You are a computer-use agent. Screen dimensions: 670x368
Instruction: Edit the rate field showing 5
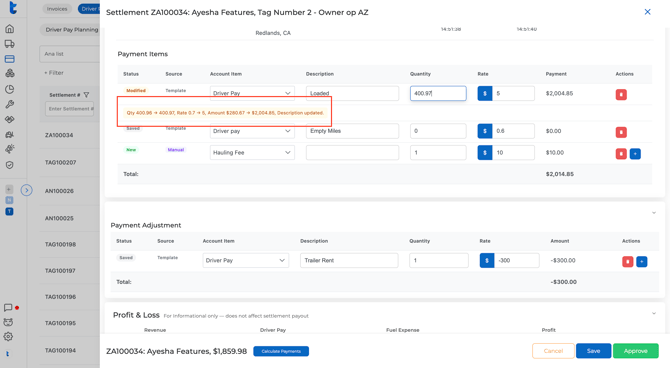tap(513, 93)
